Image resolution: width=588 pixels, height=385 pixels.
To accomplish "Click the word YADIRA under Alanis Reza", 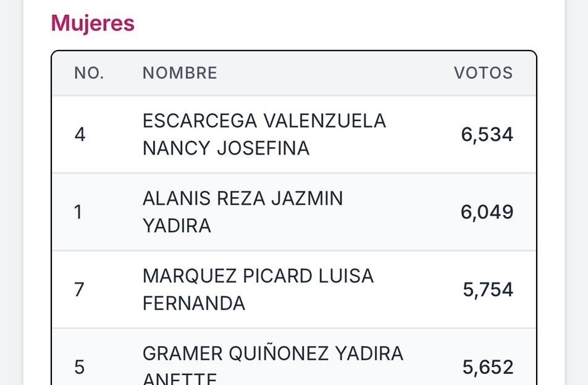I will click(177, 226).
